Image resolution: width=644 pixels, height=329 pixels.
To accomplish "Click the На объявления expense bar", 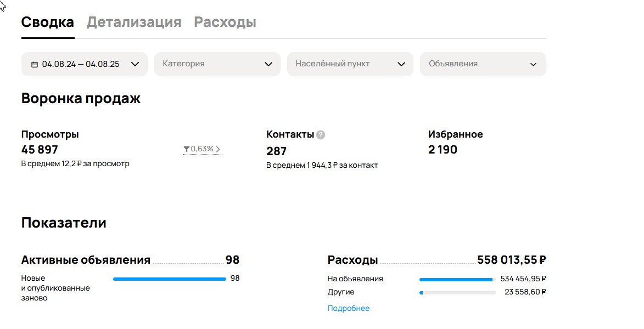I will (457, 279).
